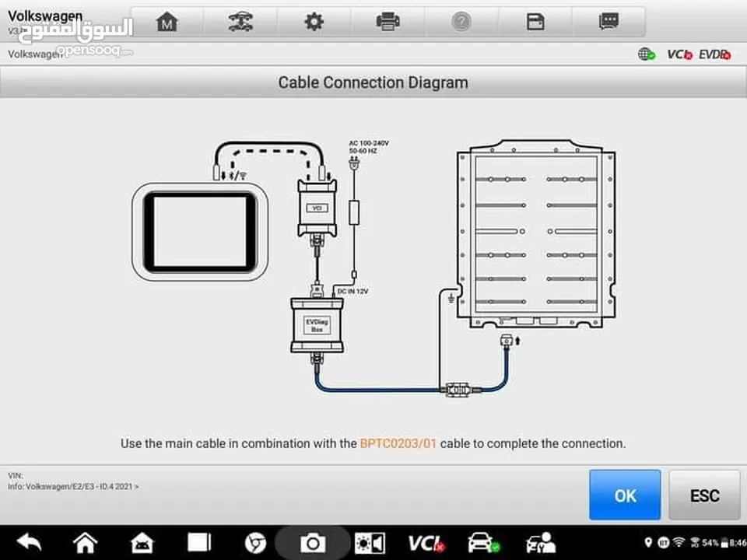Launch Chrome browser from navigation bar
747x560 pixels.
tap(255, 543)
